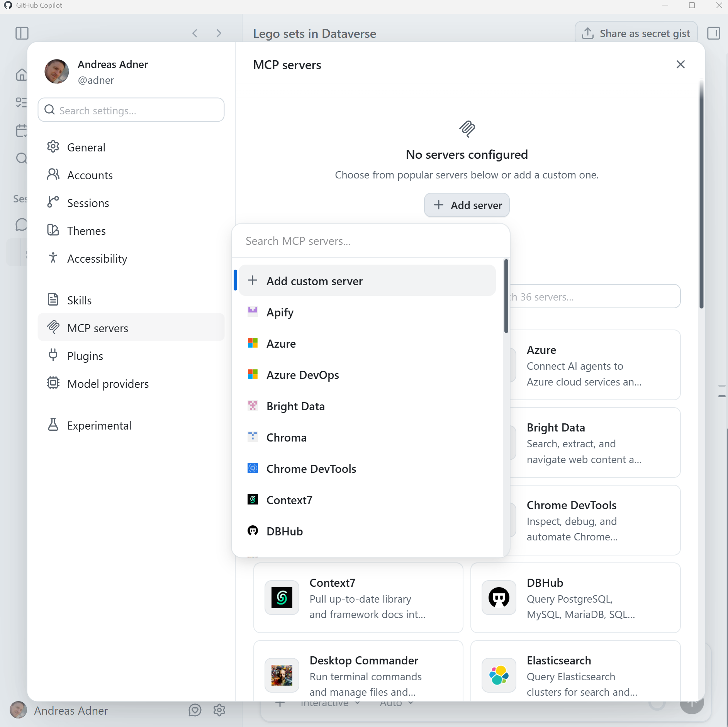
Task: Open Accounts settings
Action: (131, 175)
